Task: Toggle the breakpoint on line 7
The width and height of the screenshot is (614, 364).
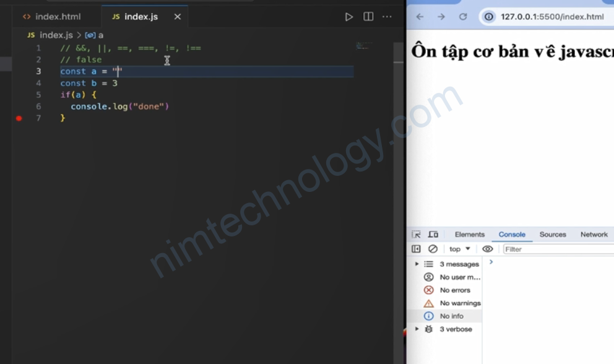Action: 19,118
